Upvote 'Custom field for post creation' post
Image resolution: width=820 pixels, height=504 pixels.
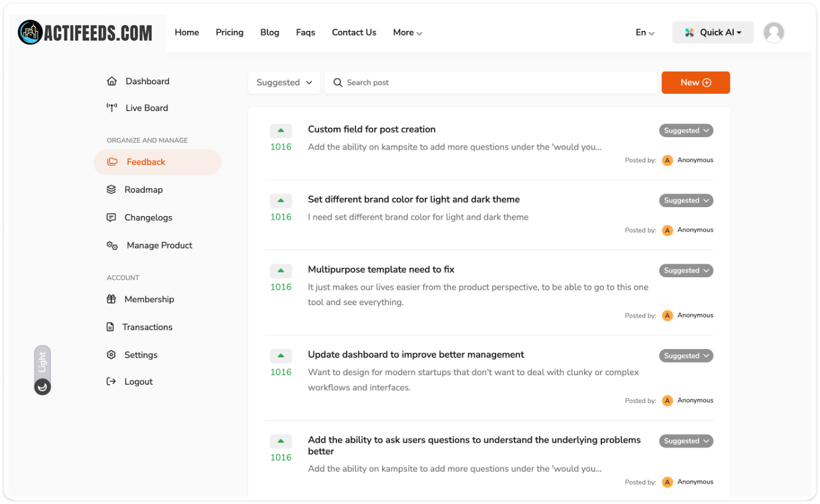click(280, 131)
